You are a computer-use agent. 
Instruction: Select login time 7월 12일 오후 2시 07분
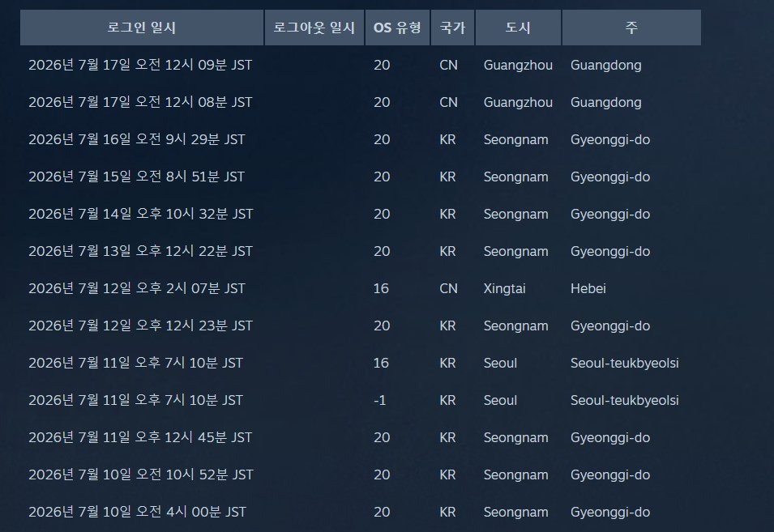[137, 288]
